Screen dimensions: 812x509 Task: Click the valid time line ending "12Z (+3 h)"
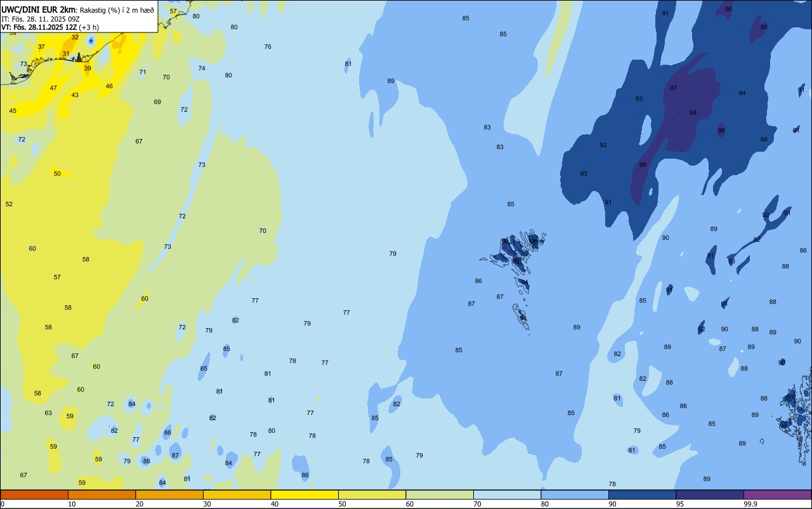(x=50, y=27)
